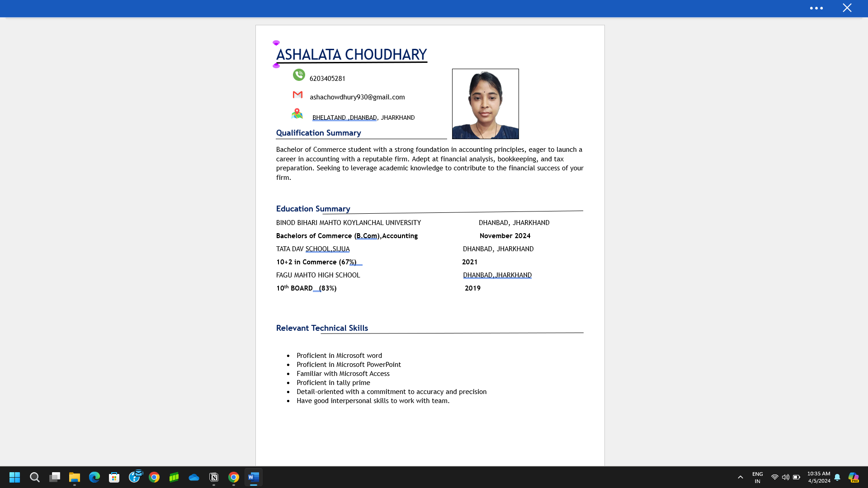Screen dimensions: 868x488
Task: Expand the hidden system tray icons chevron
Action: (741, 477)
